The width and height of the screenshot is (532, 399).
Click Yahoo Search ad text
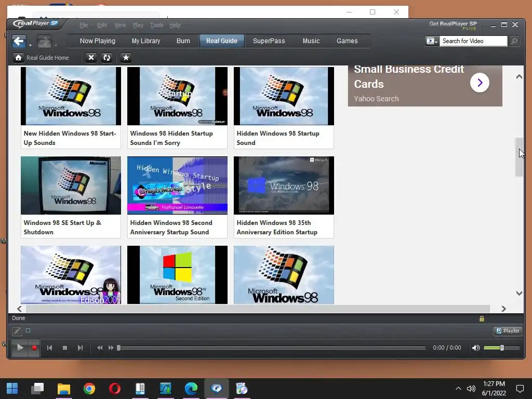click(376, 99)
